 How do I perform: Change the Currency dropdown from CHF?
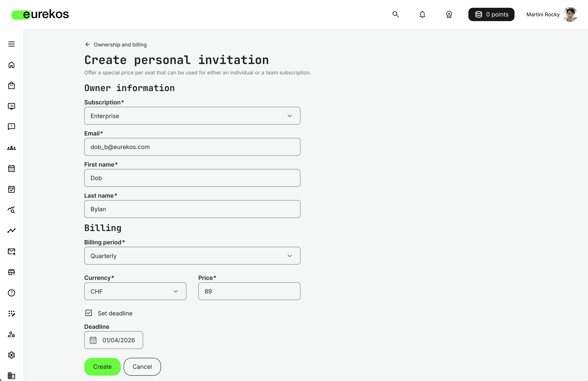(135, 291)
